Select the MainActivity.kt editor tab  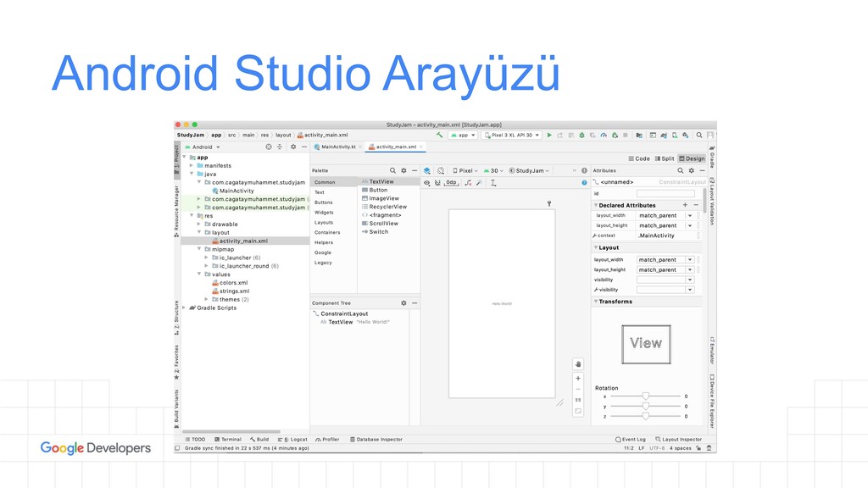(x=337, y=147)
